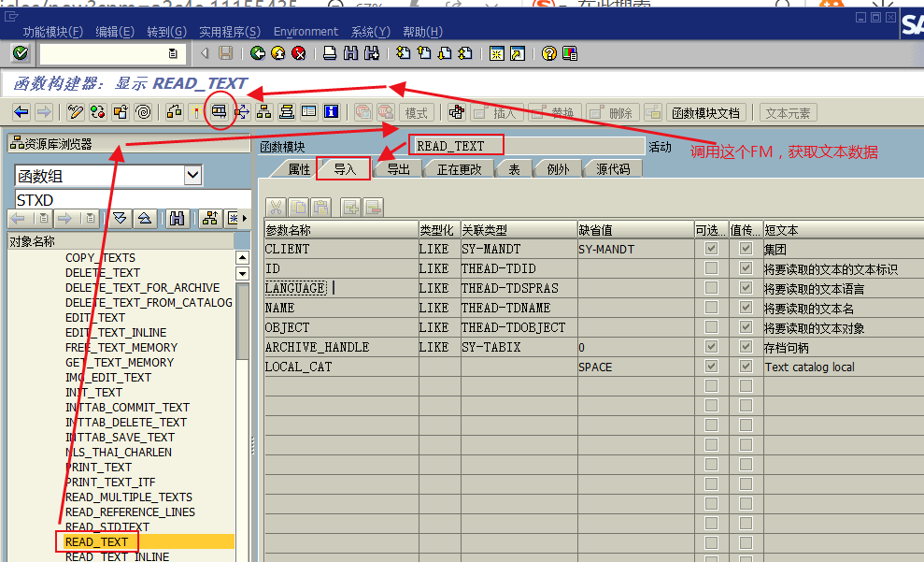Viewport: 924px width, 562px height.
Task: Go to Next Page icon
Action: click(445, 53)
